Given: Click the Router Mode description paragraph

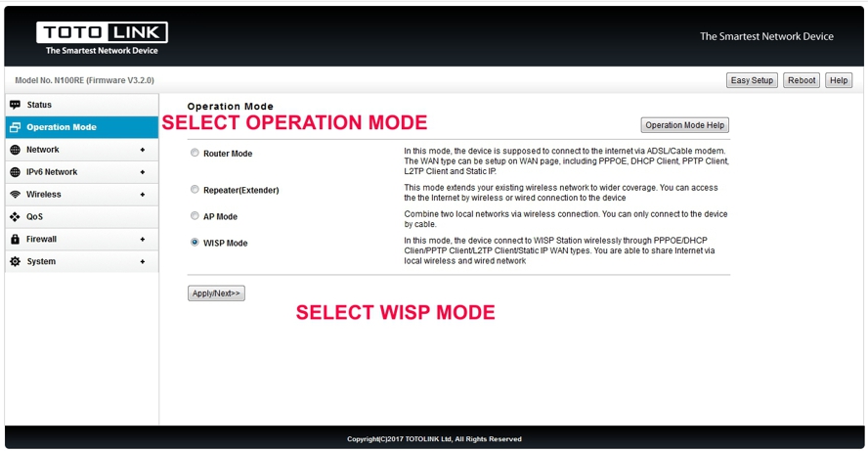Looking at the screenshot, I should (x=566, y=160).
